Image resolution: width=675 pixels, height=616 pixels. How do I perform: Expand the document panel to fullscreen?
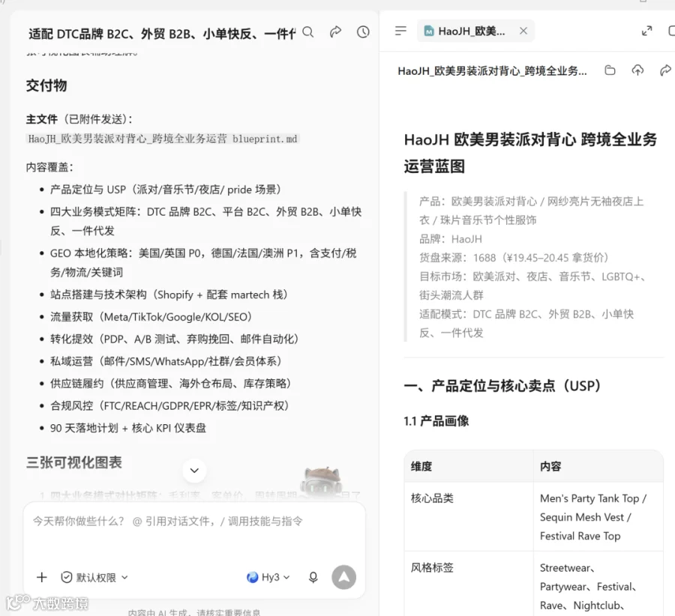click(x=646, y=31)
